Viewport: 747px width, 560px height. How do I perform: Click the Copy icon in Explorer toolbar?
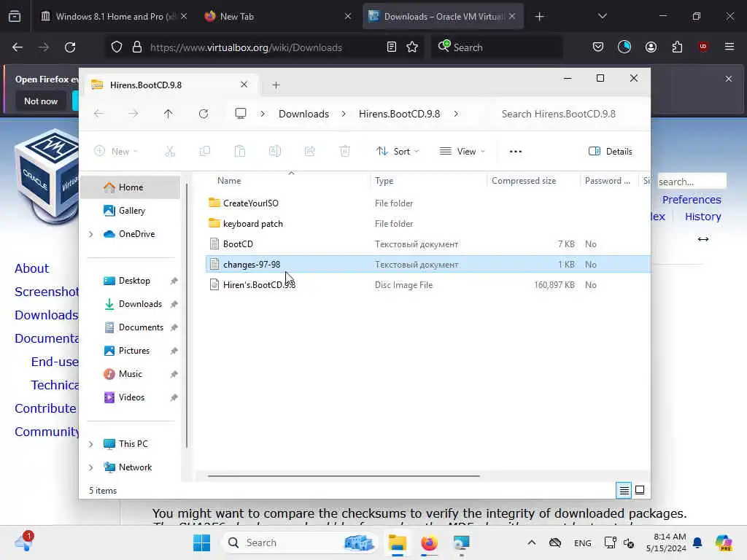pos(205,152)
